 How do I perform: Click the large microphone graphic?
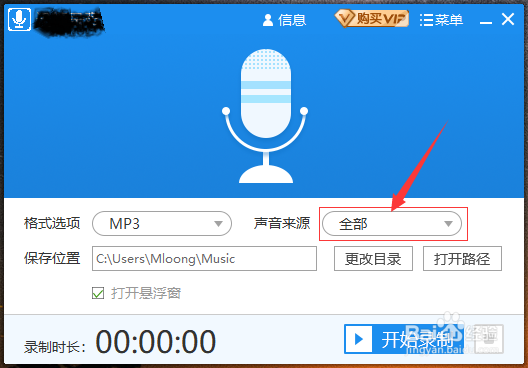pyautogui.click(x=265, y=116)
